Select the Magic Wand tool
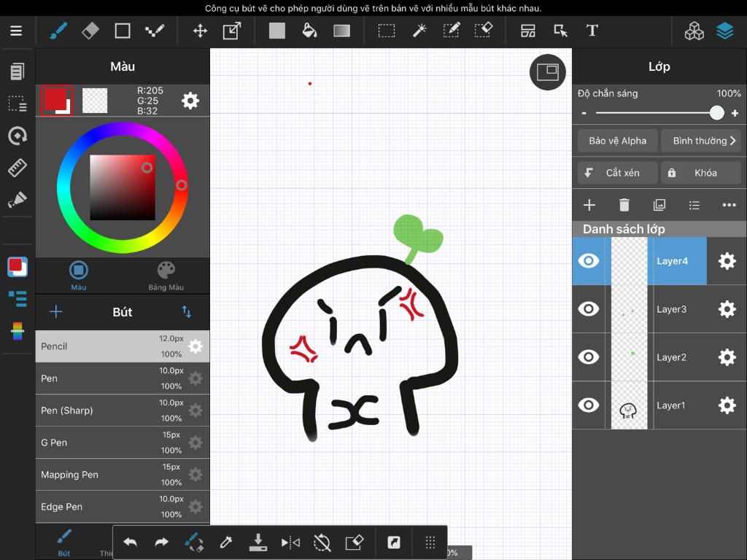 click(419, 31)
